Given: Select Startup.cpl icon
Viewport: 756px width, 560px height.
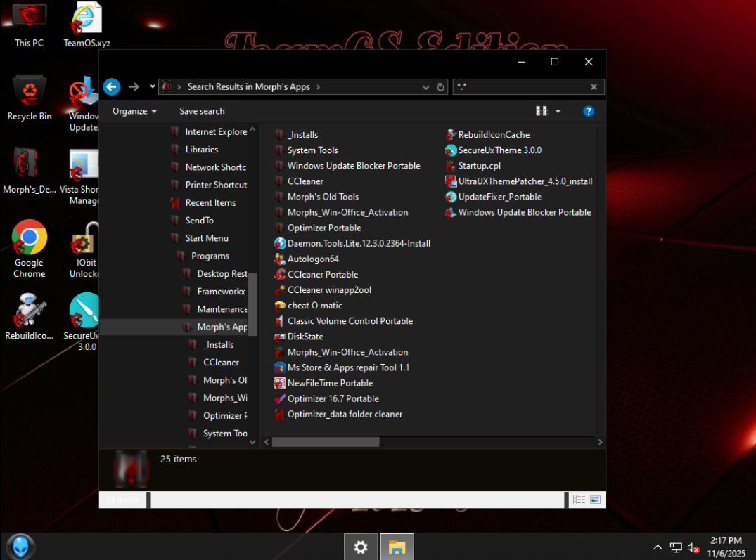Looking at the screenshot, I should pos(450,166).
